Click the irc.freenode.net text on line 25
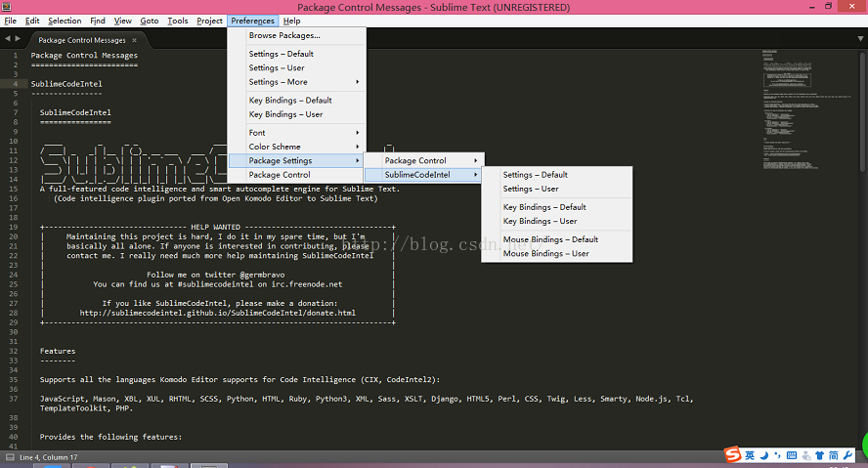The image size is (868, 468). click(x=307, y=283)
